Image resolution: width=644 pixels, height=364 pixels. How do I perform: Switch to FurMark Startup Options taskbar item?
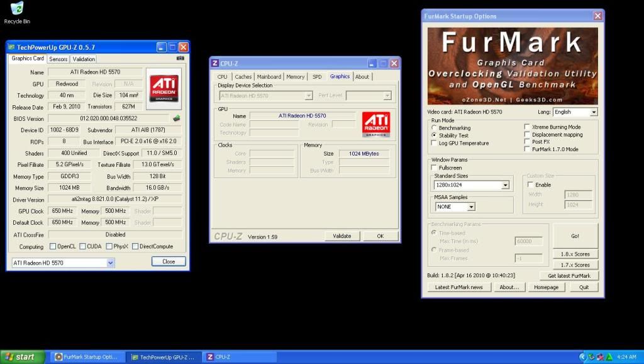tap(87, 357)
